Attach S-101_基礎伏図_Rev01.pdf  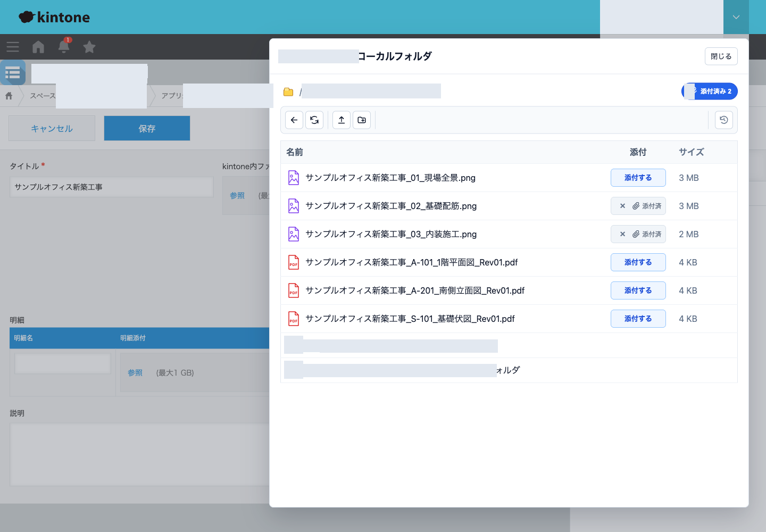point(638,319)
